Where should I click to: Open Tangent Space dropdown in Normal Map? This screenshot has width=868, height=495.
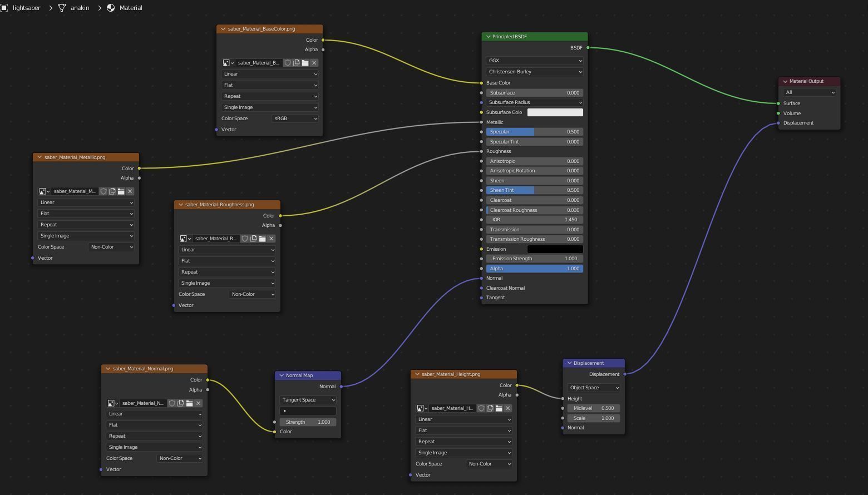tap(308, 400)
